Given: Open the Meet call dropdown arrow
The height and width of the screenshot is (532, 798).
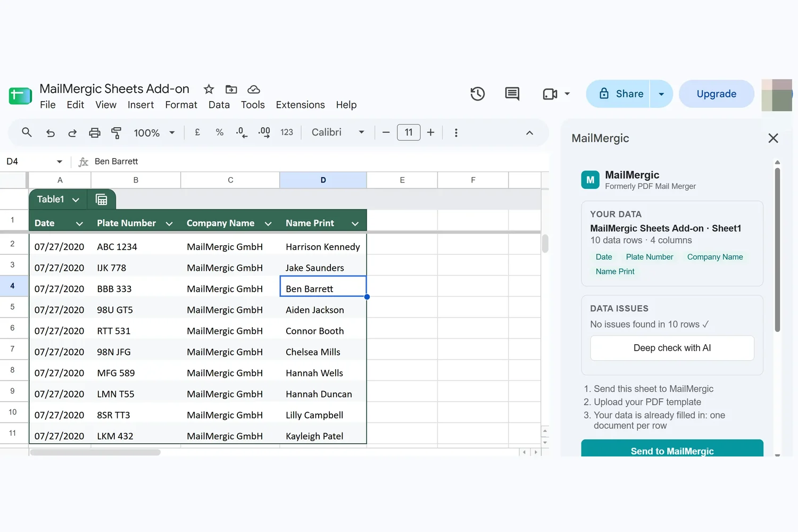Looking at the screenshot, I should point(567,94).
